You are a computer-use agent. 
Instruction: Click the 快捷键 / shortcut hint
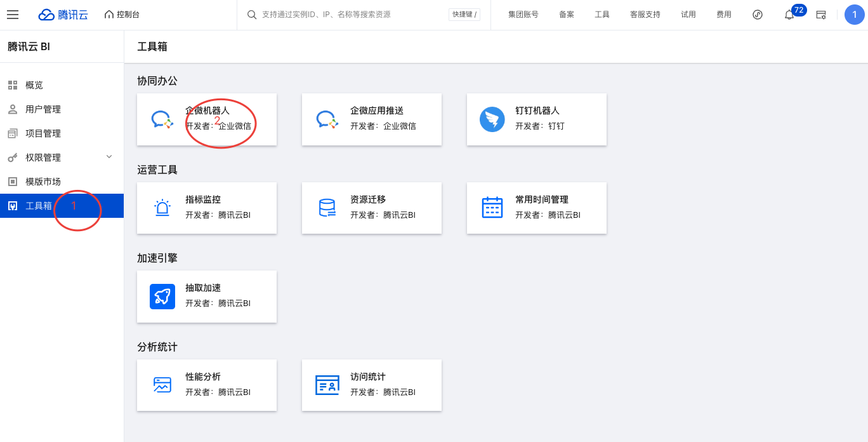pos(464,15)
